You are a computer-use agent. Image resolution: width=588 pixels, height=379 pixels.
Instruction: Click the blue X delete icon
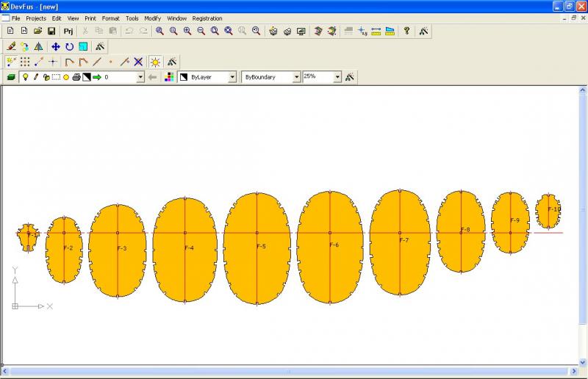pos(137,62)
